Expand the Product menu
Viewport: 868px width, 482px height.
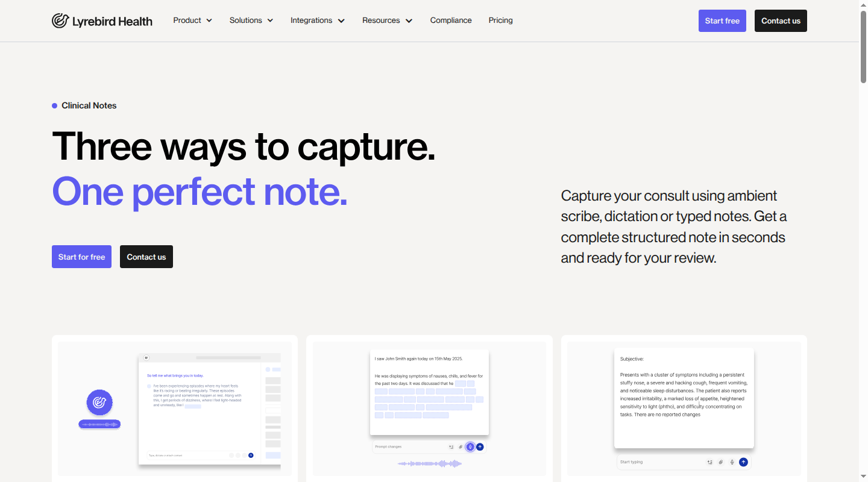coord(193,20)
